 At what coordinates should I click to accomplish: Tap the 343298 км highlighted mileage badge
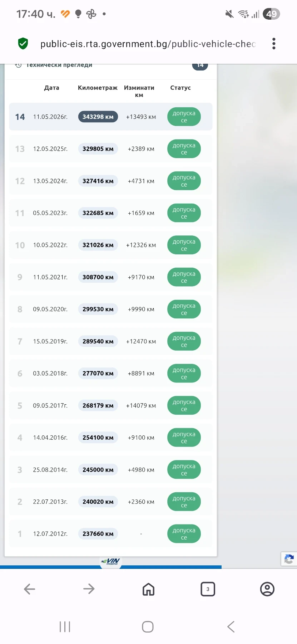pyautogui.click(x=98, y=117)
